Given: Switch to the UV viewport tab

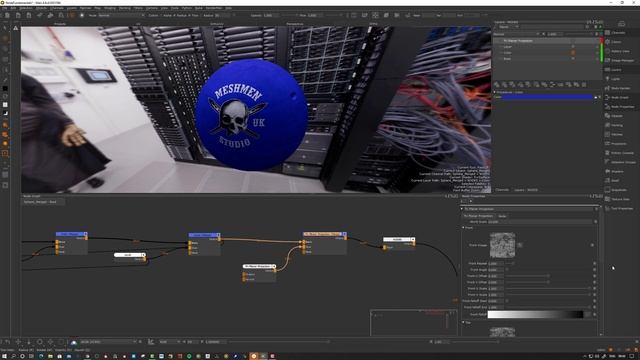Looking at the screenshot, I should [138, 24].
